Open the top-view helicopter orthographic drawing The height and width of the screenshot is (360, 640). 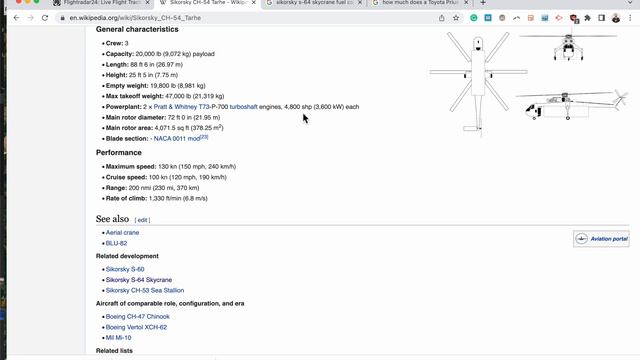click(478, 84)
